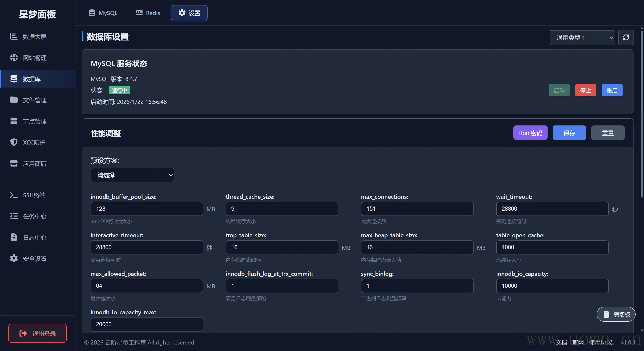The height and width of the screenshot is (351, 644).
Task: Switch to the MySQL tab
Action: (103, 13)
